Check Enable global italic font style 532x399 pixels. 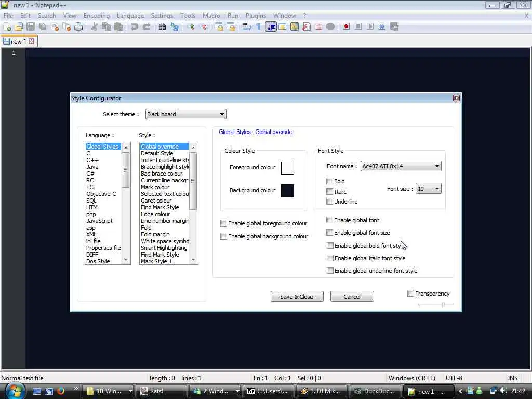(x=330, y=258)
